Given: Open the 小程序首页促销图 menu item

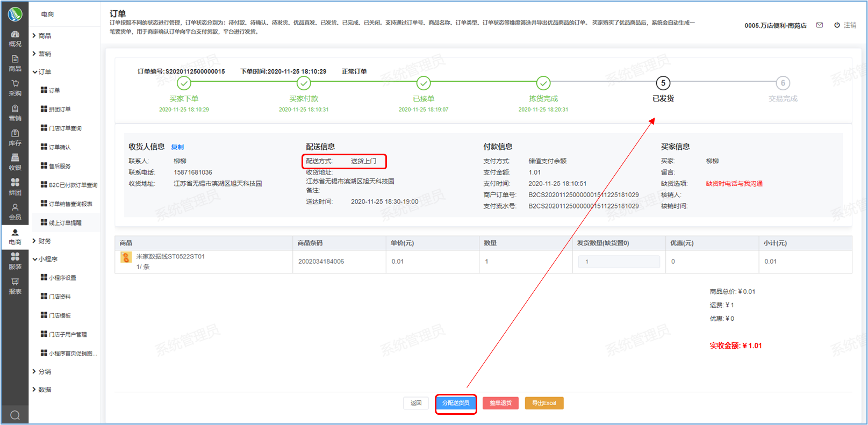Looking at the screenshot, I should [69, 353].
